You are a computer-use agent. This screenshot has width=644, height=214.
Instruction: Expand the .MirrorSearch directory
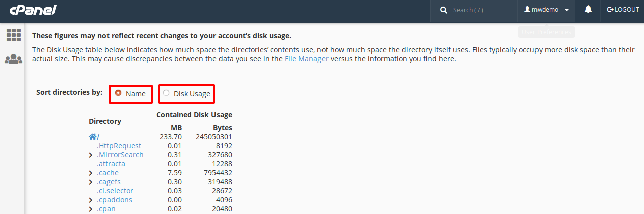point(90,155)
